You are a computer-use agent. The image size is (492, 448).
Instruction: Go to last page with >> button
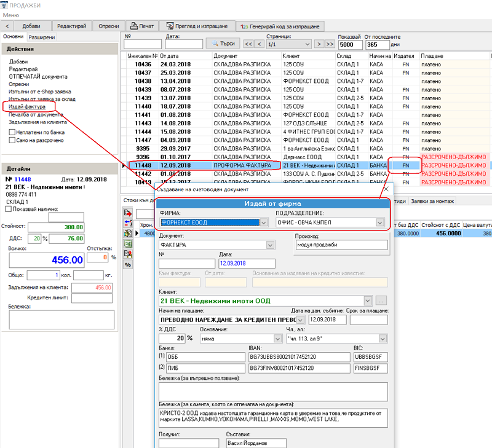[x=330, y=44]
